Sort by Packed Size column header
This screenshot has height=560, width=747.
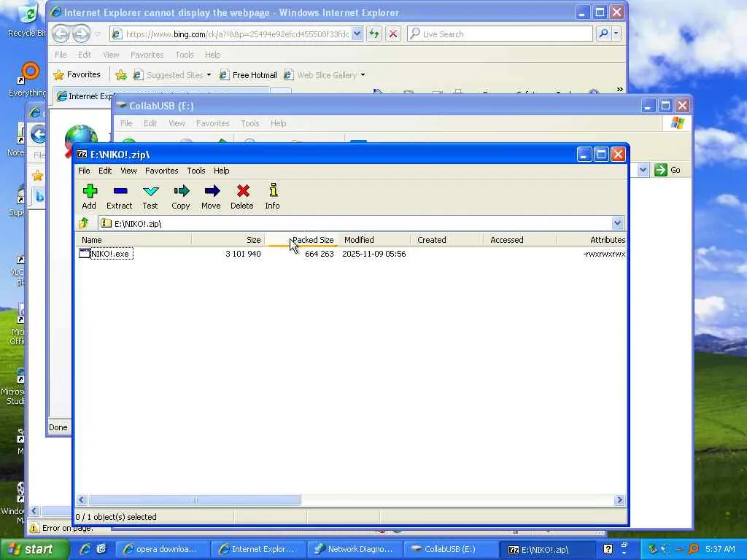(301, 239)
